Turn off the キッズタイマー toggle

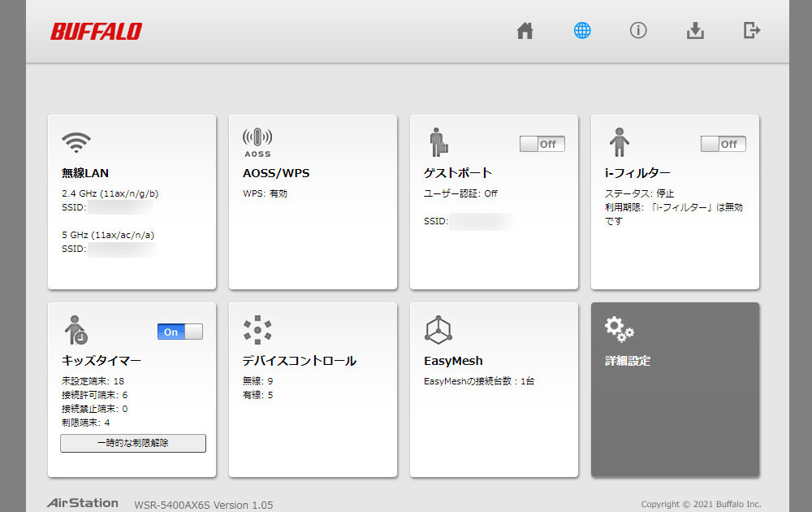[179, 332]
